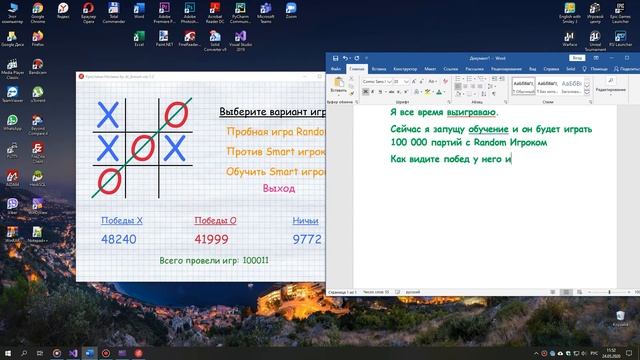Toggle Bold (Ж) formatting in Word
The width and height of the screenshot is (640, 360).
pyautogui.click(x=365, y=92)
